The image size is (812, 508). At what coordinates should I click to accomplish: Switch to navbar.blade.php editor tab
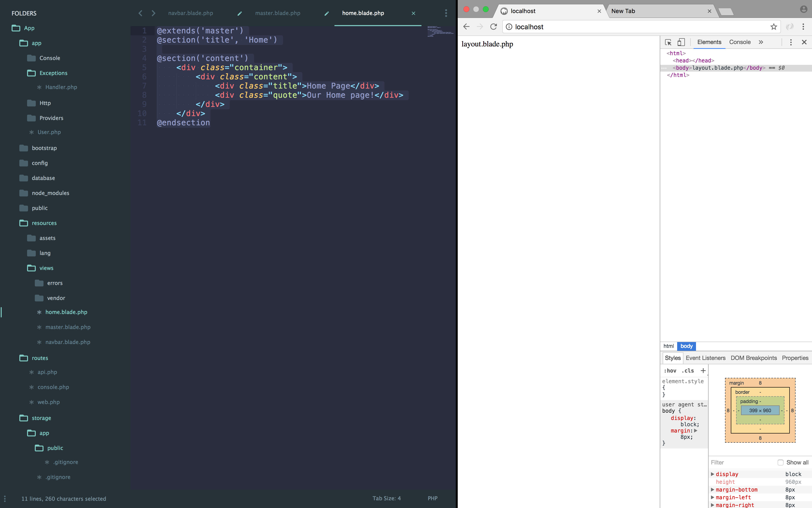(191, 13)
